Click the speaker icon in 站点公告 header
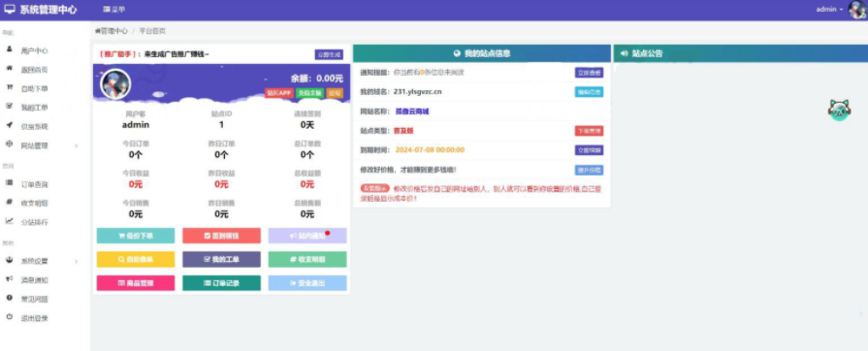868x351 pixels. tap(625, 53)
